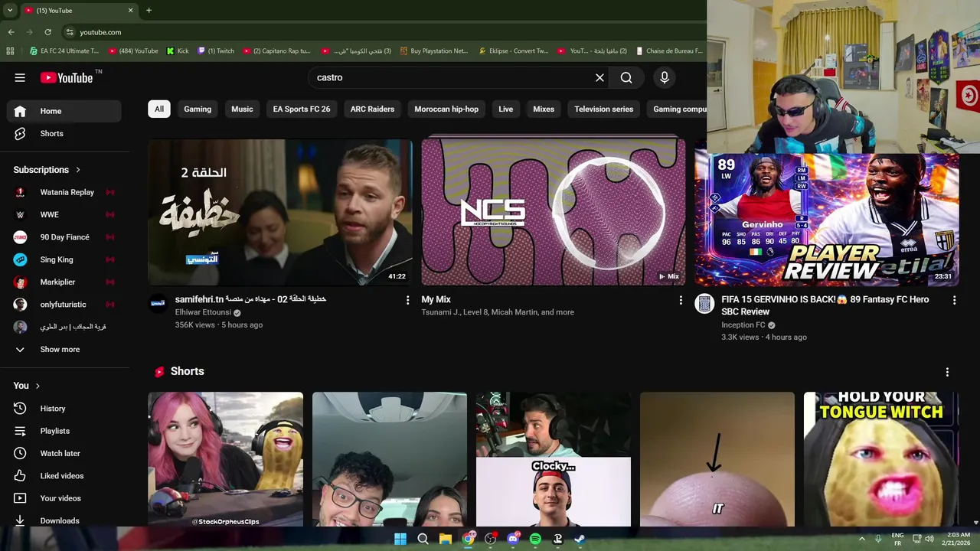980x551 pixels.
Task: Open Shorts from the sidebar
Action: [64, 133]
